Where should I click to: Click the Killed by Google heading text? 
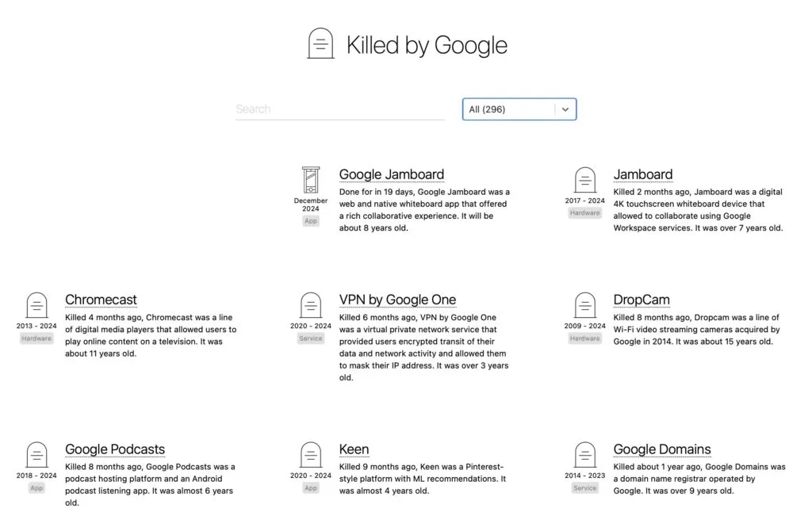point(427,45)
